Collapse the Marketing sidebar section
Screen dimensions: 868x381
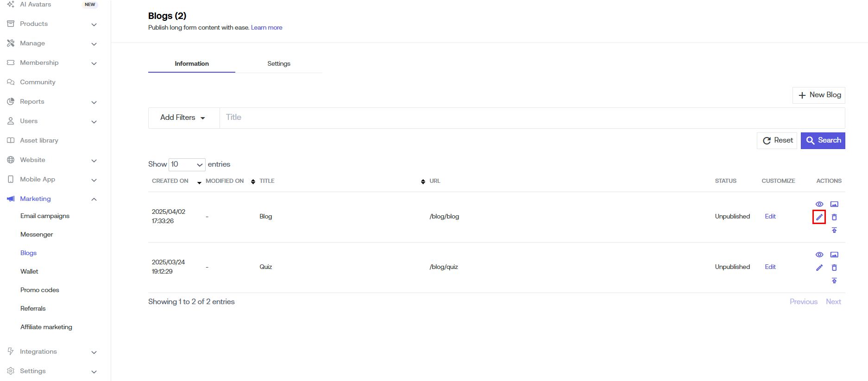pos(94,199)
